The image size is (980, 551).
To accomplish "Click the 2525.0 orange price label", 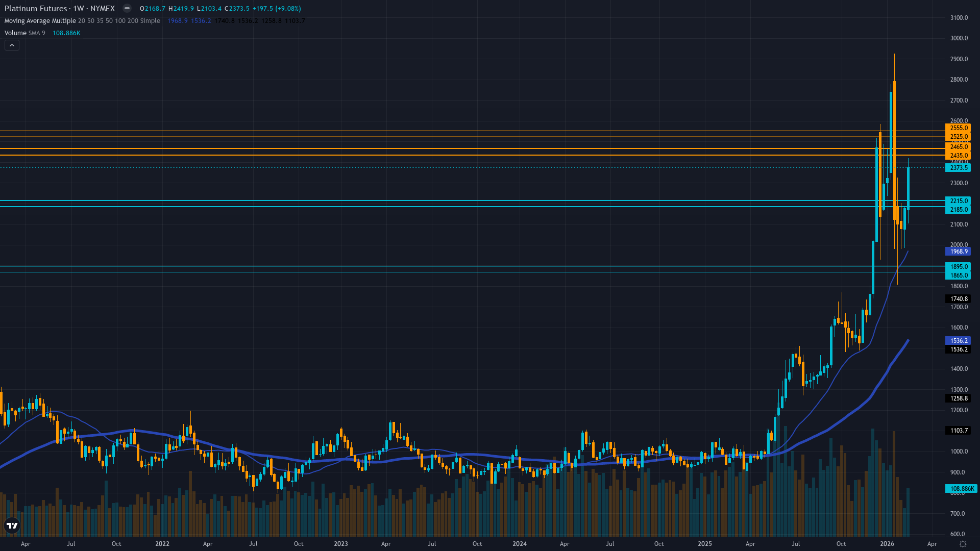I will click(x=958, y=137).
